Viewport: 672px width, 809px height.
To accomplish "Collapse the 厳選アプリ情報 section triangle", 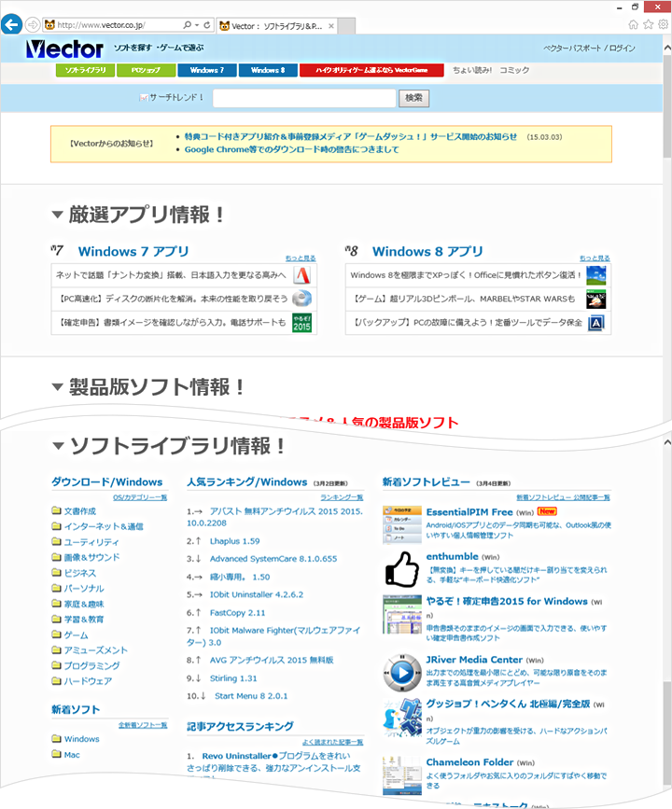I will coord(57,214).
